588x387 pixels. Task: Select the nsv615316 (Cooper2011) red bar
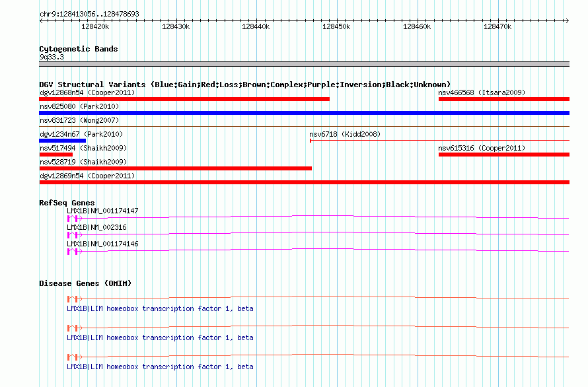[x=504, y=155]
